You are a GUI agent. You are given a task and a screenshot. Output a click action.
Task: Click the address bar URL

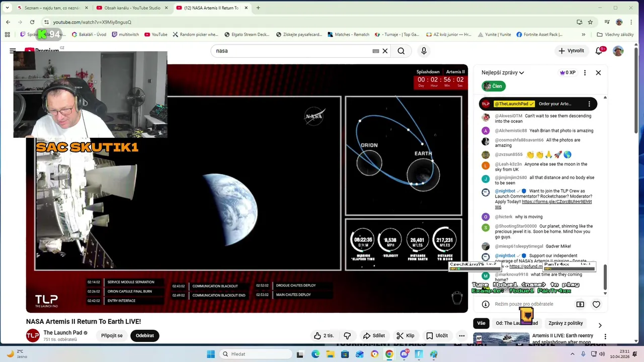(x=93, y=22)
